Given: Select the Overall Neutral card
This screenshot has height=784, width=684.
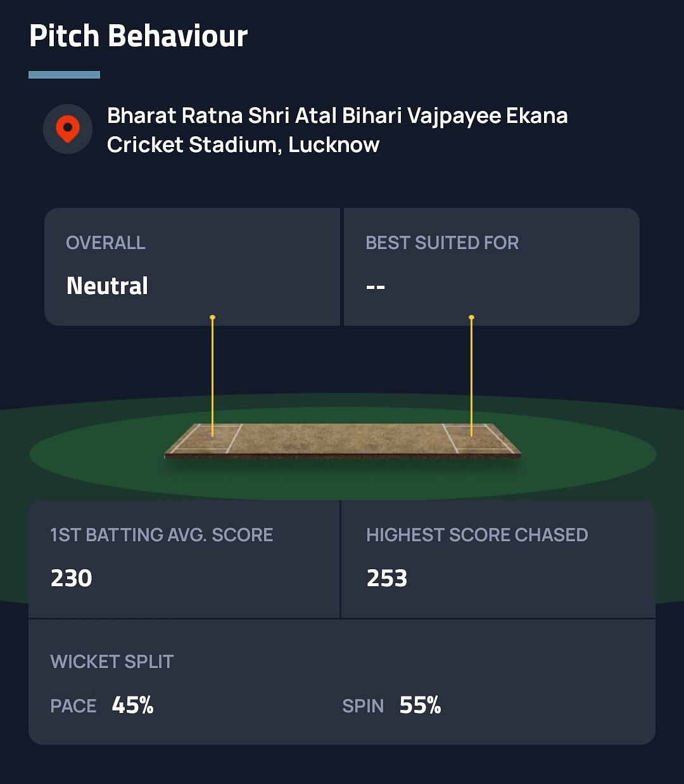Looking at the screenshot, I should point(192,267).
